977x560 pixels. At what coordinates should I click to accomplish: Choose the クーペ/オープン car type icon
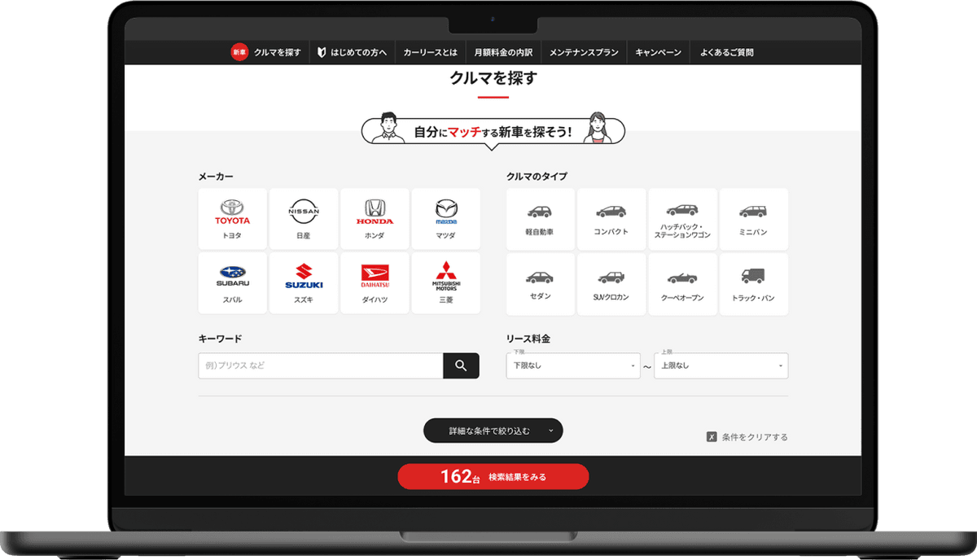682,278
